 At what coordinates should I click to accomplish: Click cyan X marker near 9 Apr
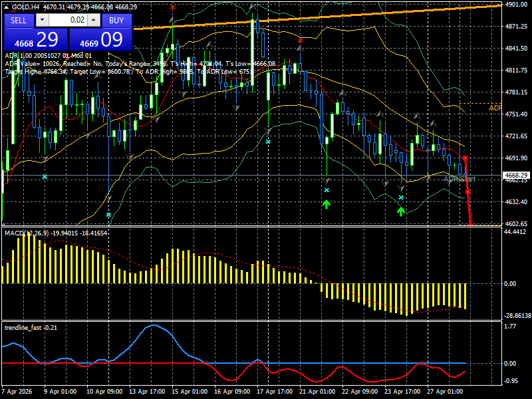[45, 177]
